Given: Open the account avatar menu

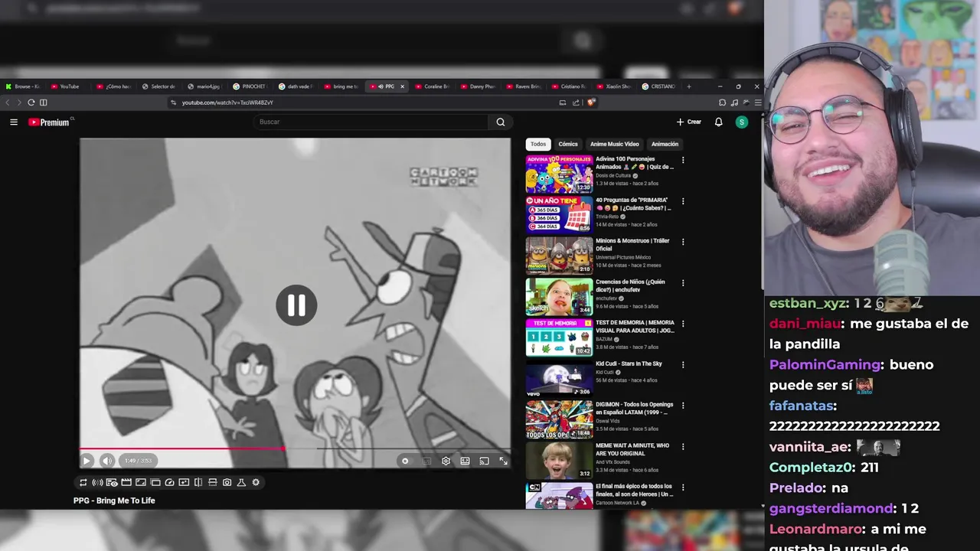Looking at the screenshot, I should pyautogui.click(x=741, y=122).
